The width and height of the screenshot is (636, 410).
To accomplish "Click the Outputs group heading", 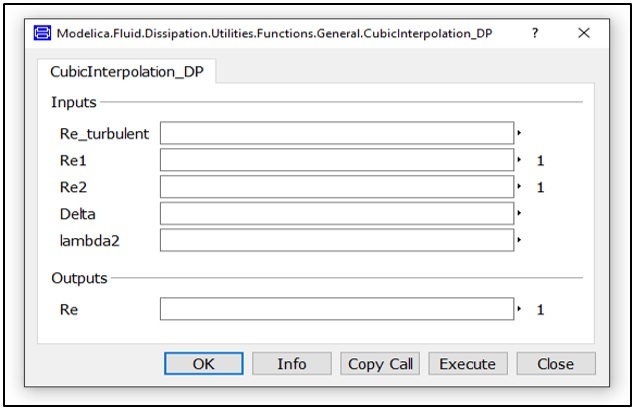I will click(79, 278).
